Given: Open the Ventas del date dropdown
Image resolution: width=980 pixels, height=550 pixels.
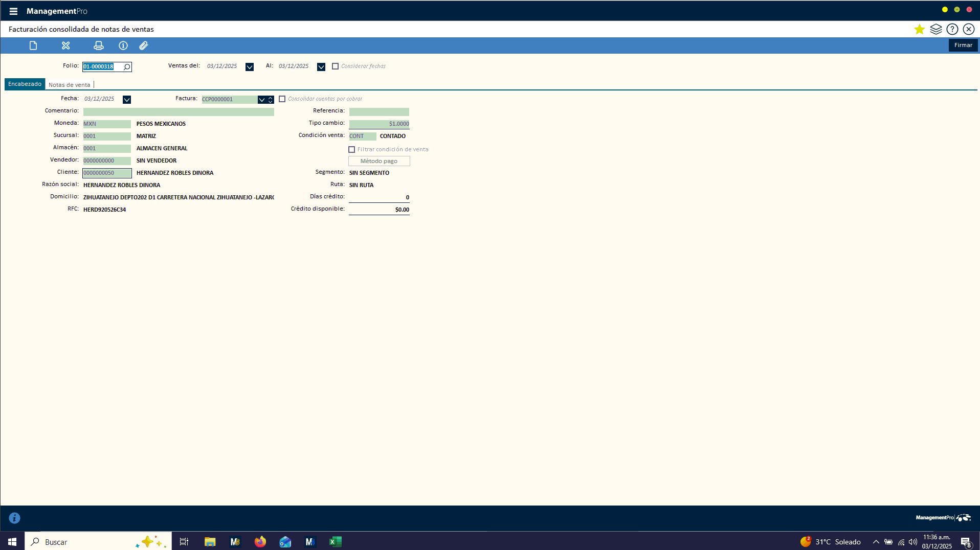Looking at the screenshot, I should [250, 67].
